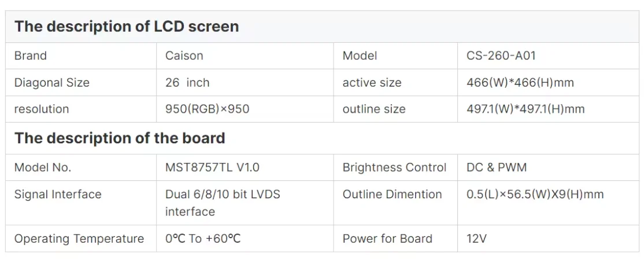The width and height of the screenshot is (644, 259).
Task: Click the '497.1(W)*497.1(H)mm' outline size value
Action: (525, 109)
